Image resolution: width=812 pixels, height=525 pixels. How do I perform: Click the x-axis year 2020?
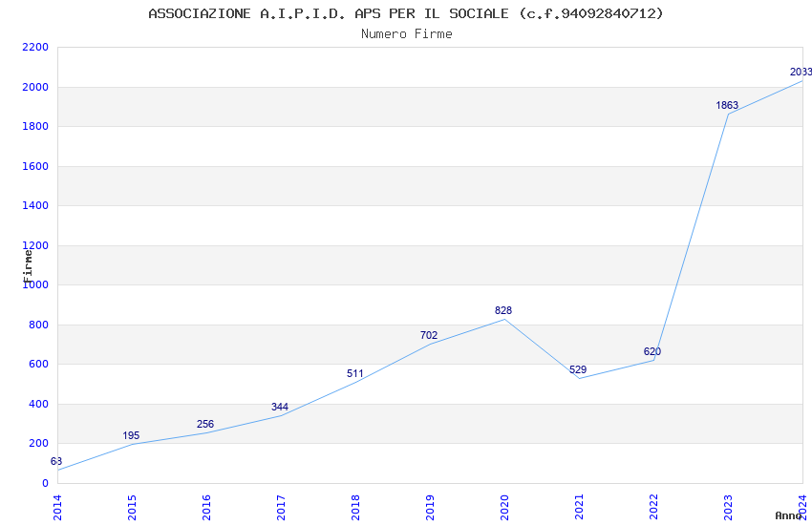[x=505, y=508]
